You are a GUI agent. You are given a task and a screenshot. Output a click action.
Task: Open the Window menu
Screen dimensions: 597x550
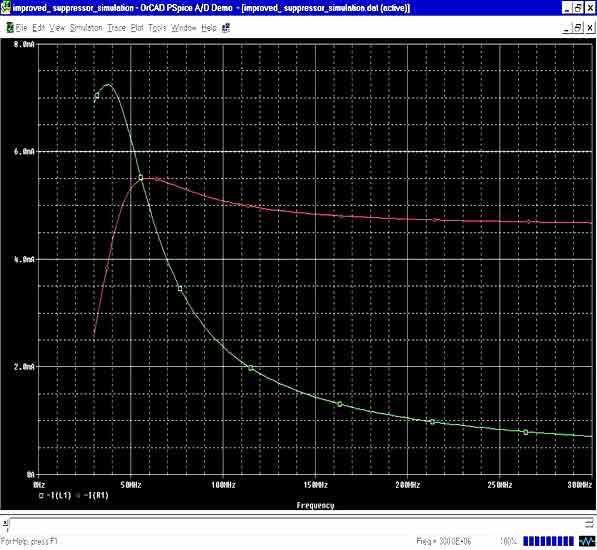pyautogui.click(x=184, y=28)
